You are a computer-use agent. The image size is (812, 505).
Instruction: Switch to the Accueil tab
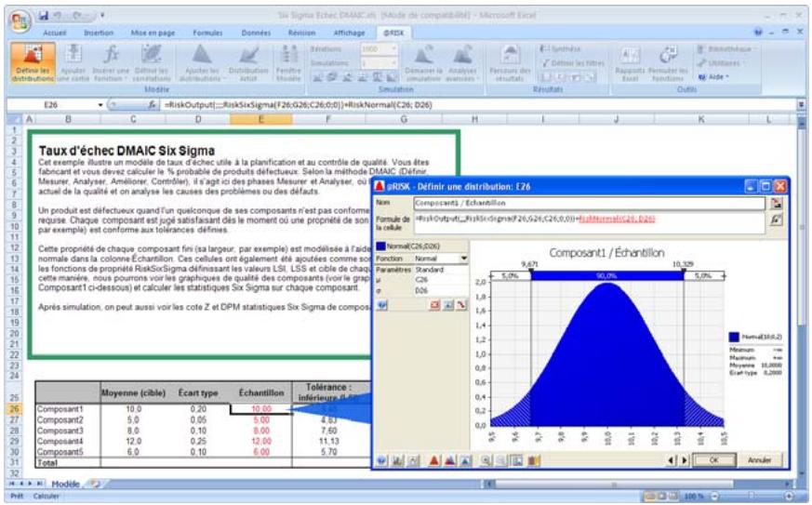(54, 33)
